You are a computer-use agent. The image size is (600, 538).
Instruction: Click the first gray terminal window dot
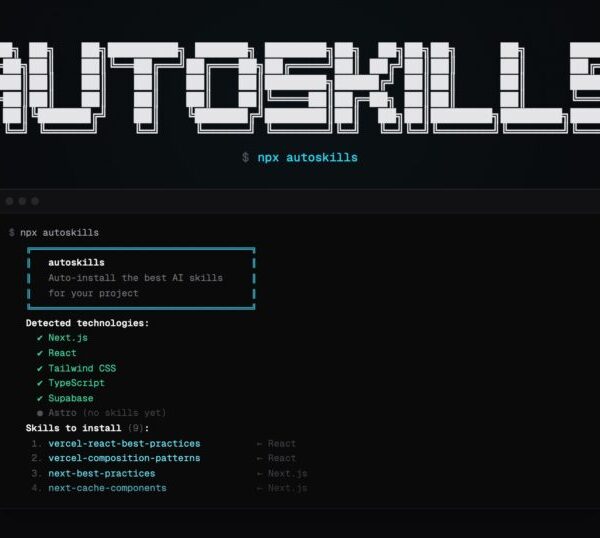(10, 201)
